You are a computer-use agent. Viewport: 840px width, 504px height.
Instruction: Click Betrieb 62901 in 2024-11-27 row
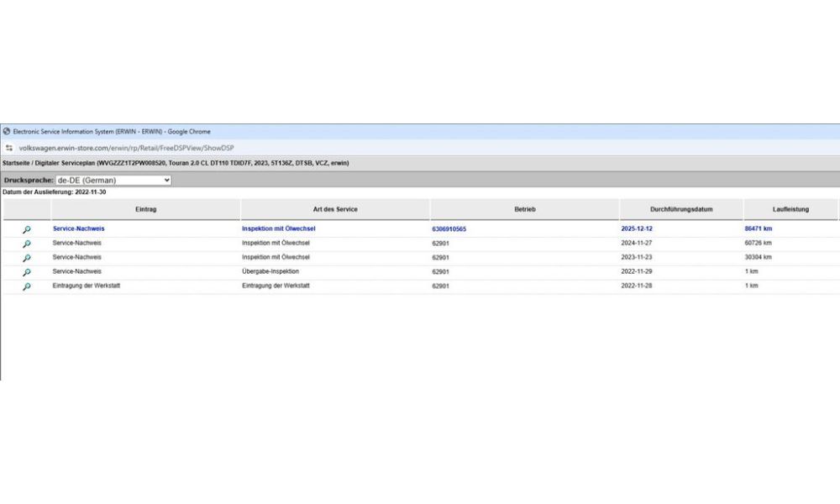[440, 244]
